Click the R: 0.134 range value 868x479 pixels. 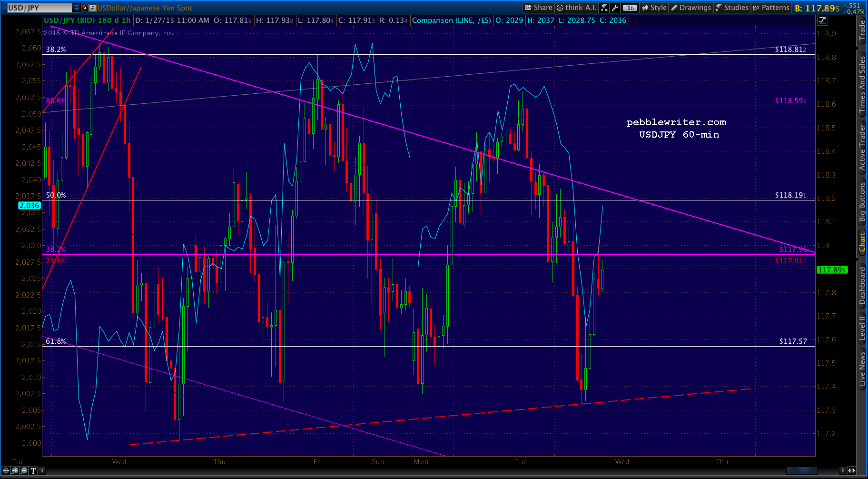[394, 20]
